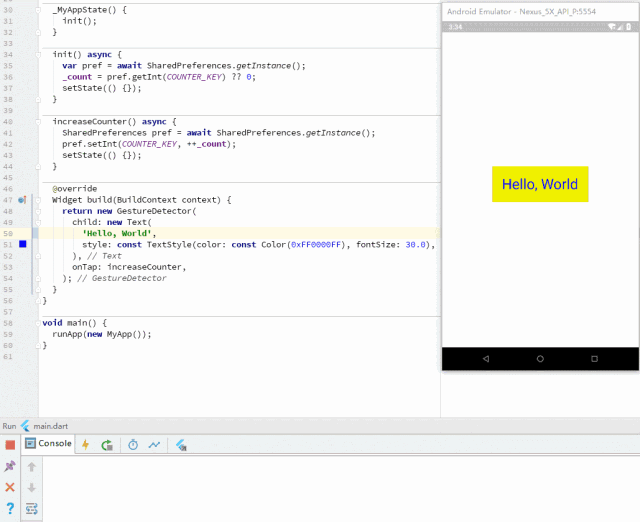Click the // GestureDetector comment
Viewport: 640px width, 522px height.
[122, 278]
